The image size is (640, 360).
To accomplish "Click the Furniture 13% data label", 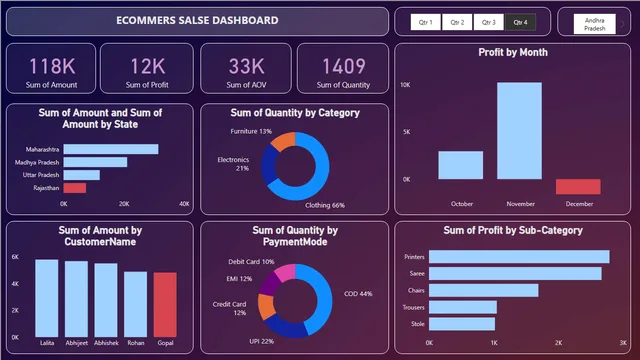I will (251, 131).
